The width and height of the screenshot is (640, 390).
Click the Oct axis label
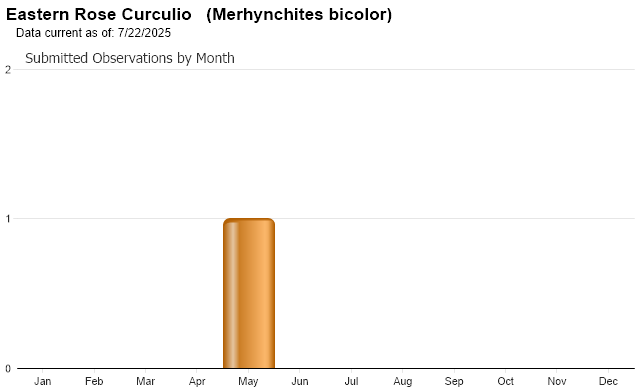click(x=505, y=381)
